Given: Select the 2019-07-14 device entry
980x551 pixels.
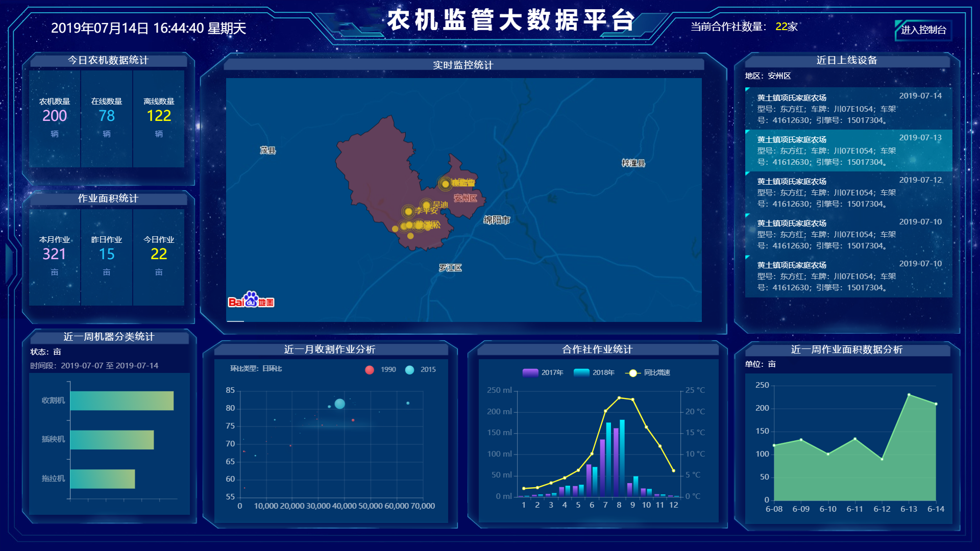Looking at the screenshot, I should click(848, 108).
